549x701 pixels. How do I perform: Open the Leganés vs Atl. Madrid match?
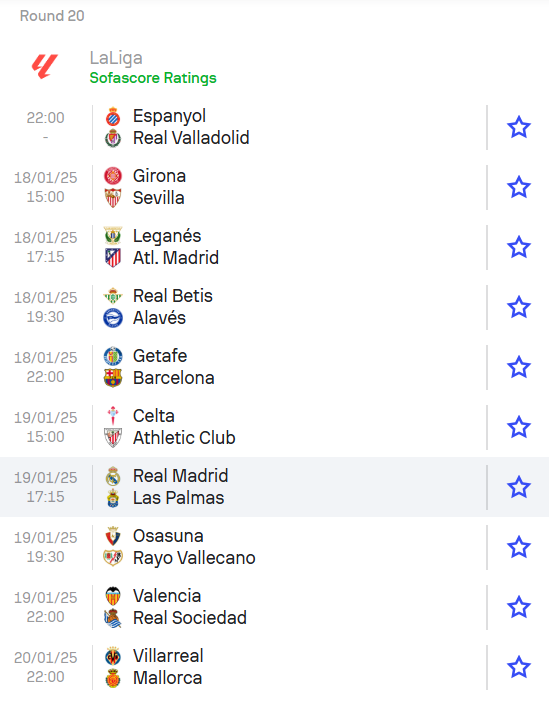click(274, 247)
